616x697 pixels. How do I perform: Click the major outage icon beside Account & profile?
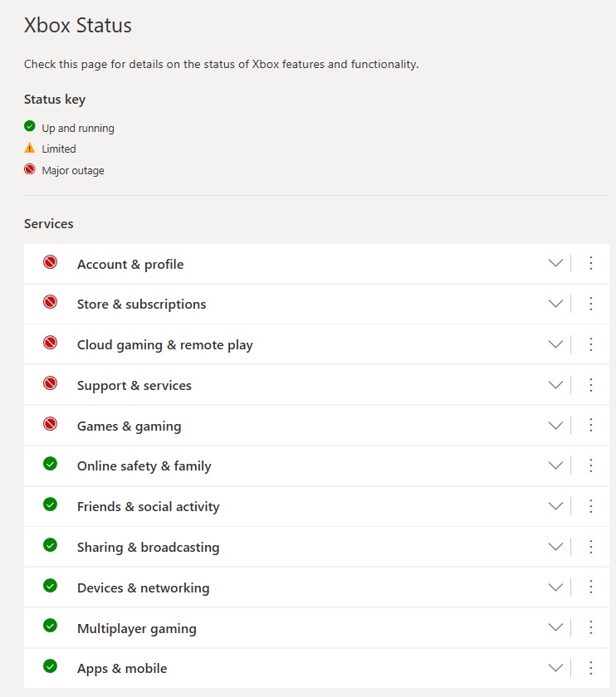point(49,262)
